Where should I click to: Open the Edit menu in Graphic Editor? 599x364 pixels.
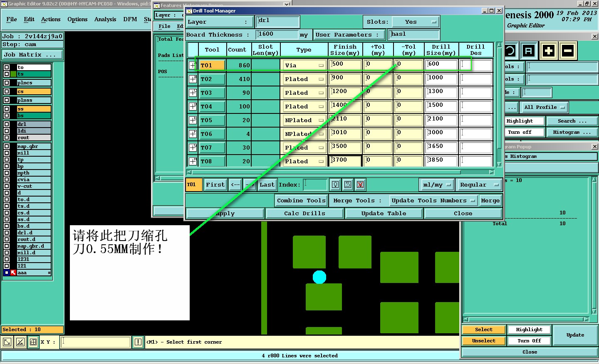tap(29, 19)
